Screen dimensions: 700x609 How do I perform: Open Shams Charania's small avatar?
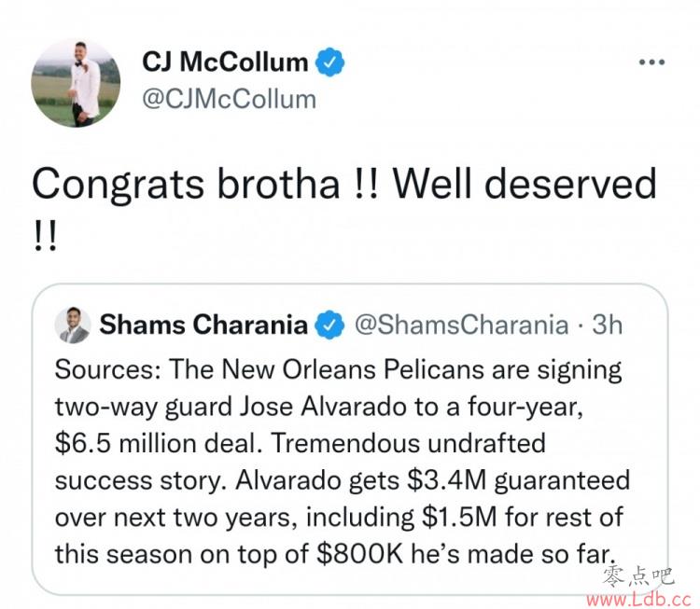[x=72, y=325]
